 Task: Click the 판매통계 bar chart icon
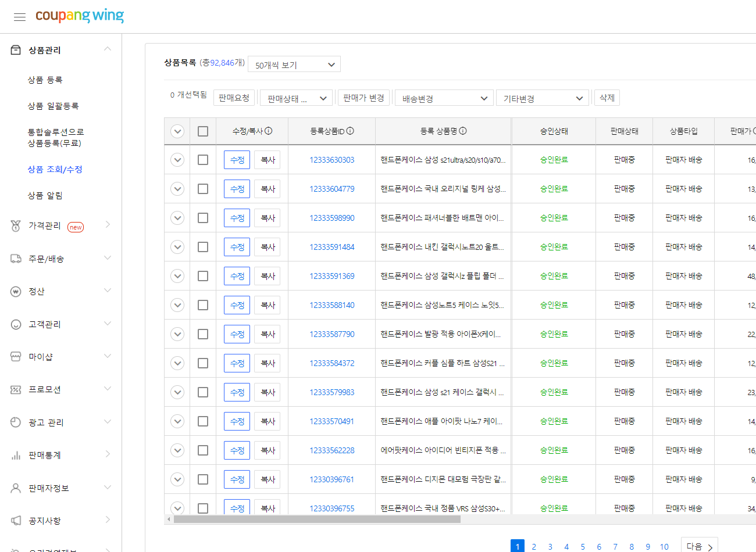(16, 455)
